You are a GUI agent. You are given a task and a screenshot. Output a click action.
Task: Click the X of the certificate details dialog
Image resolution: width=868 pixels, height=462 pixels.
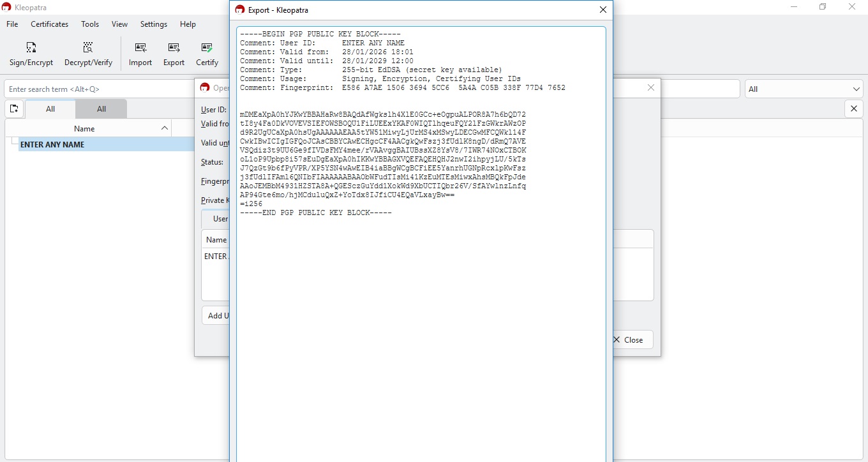[x=651, y=87]
